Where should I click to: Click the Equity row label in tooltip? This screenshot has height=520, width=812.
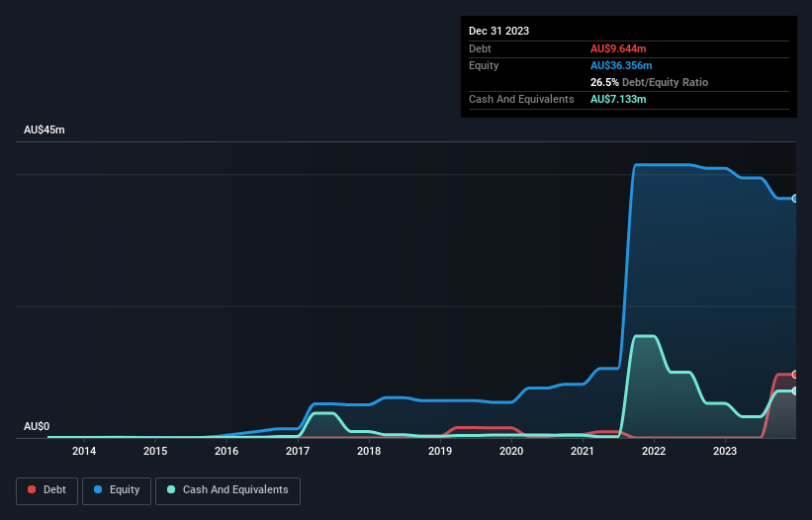[484, 65]
